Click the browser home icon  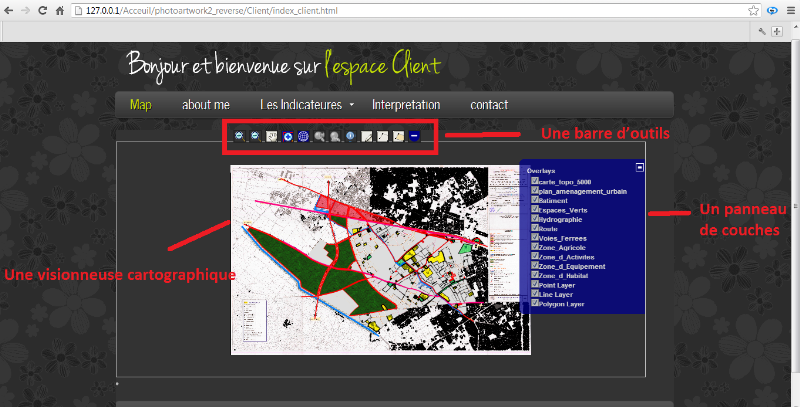(x=61, y=10)
